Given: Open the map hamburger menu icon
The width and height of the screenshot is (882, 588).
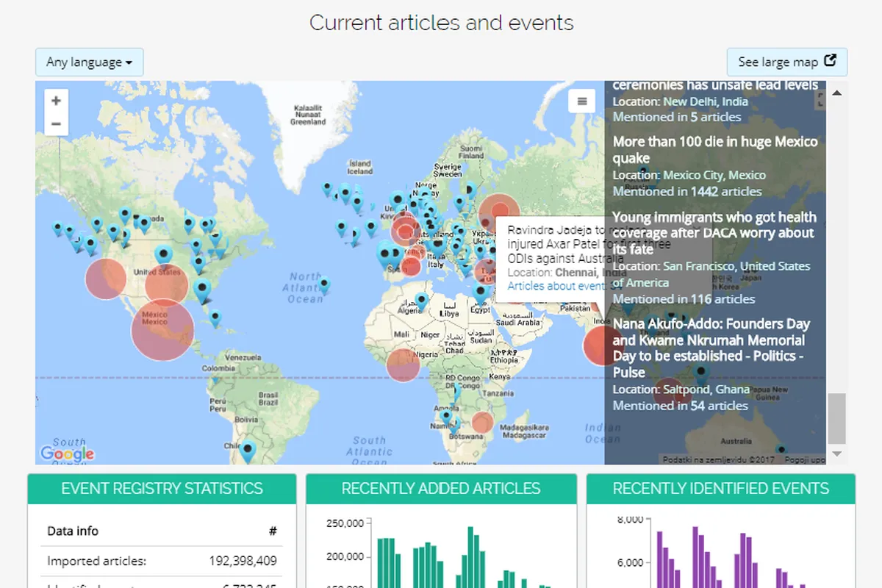Looking at the screenshot, I should click(581, 101).
